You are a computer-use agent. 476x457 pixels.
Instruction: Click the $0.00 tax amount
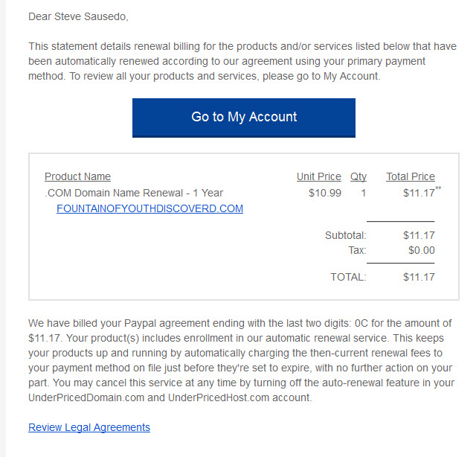[422, 250]
